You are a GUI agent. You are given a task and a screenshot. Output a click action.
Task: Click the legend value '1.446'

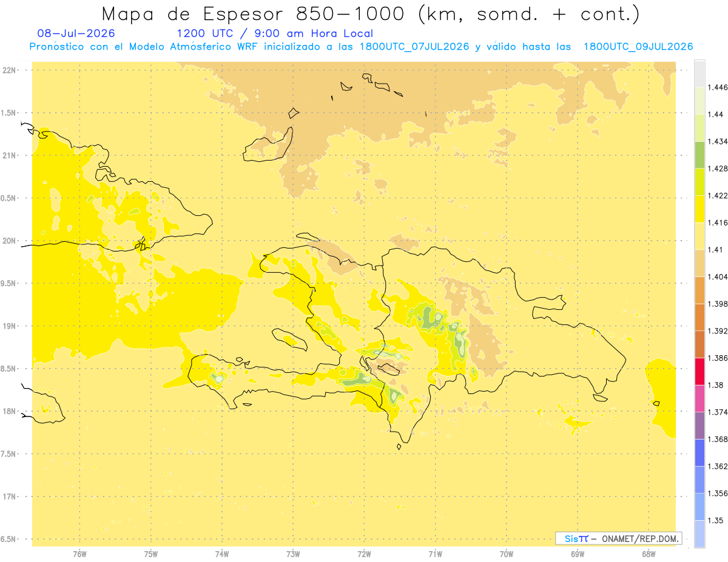[x=717, y=87]
